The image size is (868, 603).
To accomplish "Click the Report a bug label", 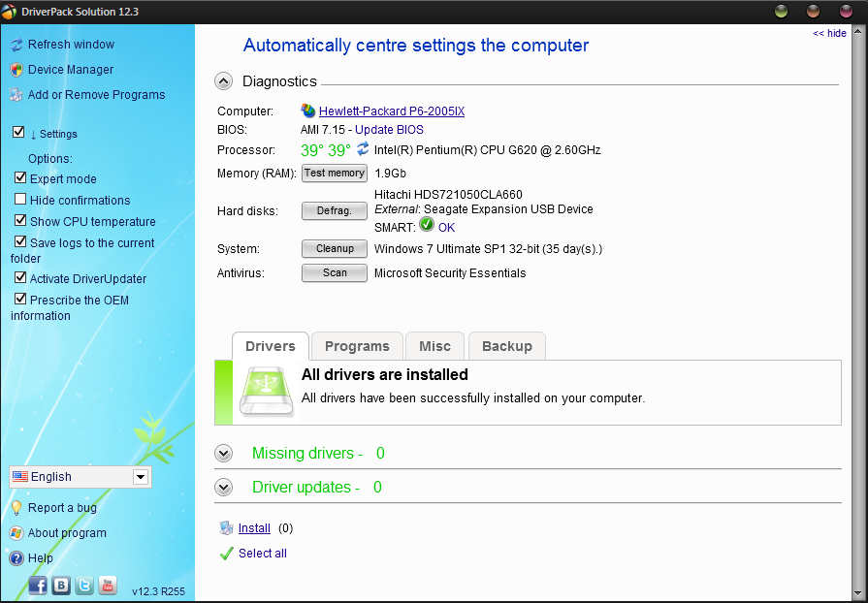I will 62,508.
